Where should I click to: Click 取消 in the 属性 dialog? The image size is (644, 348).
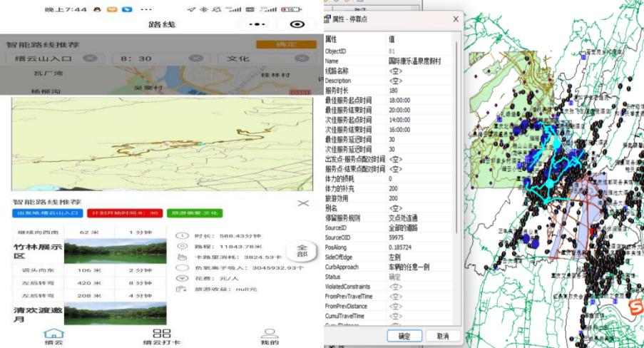click(443, 336)
